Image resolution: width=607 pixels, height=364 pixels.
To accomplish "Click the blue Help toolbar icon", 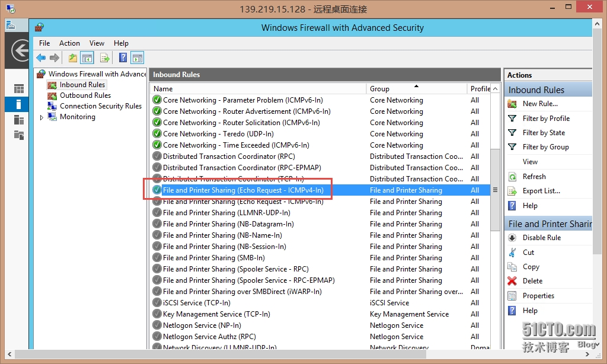I will tap(123, 58).
